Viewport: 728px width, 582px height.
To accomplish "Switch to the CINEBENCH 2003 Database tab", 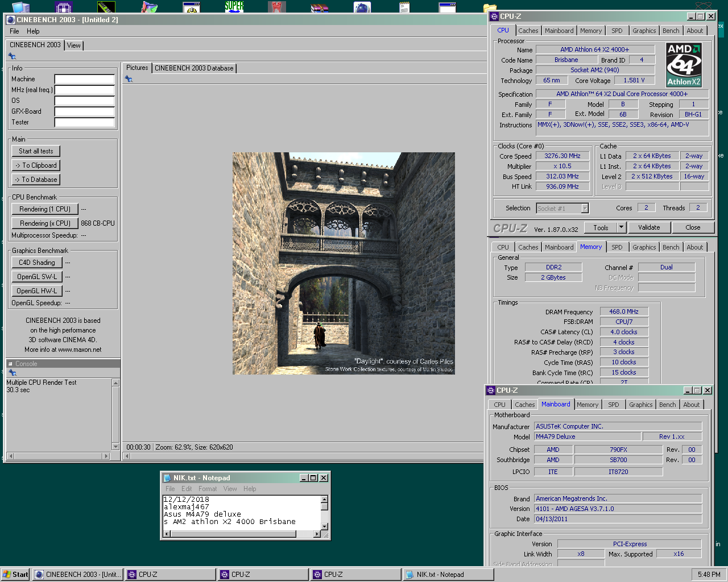I will 194,68.
